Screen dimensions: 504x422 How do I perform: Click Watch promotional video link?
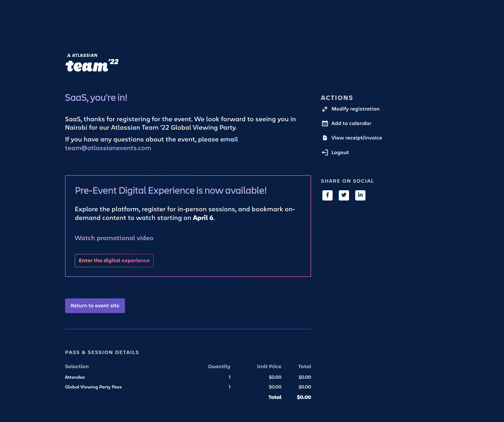tap(114, 237)
